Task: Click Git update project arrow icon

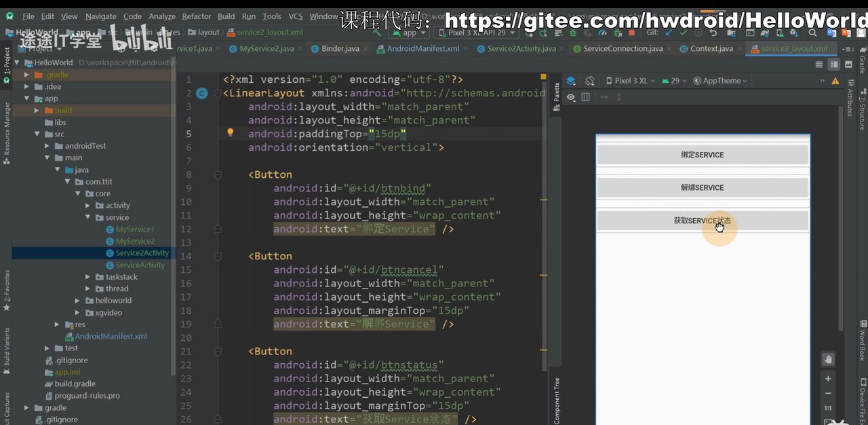Action: coord(669,33)
